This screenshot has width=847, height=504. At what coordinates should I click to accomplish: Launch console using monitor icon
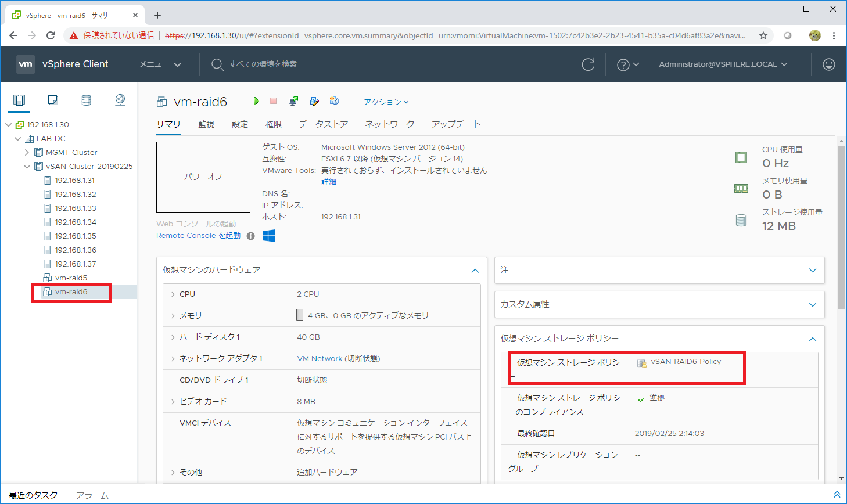click(x=293, y=101)
